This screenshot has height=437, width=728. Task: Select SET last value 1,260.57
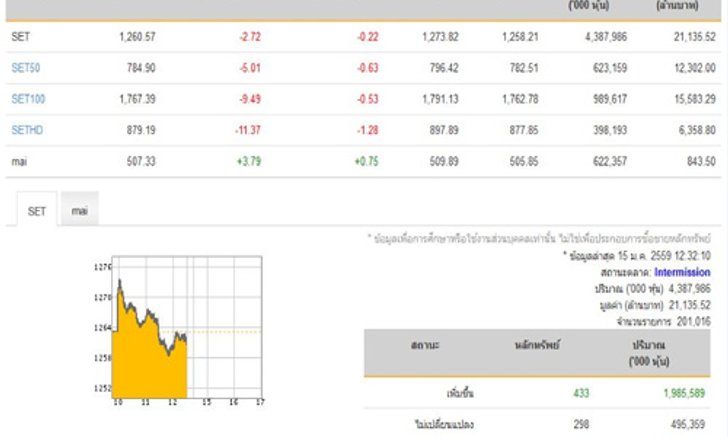tap(137, 37)
